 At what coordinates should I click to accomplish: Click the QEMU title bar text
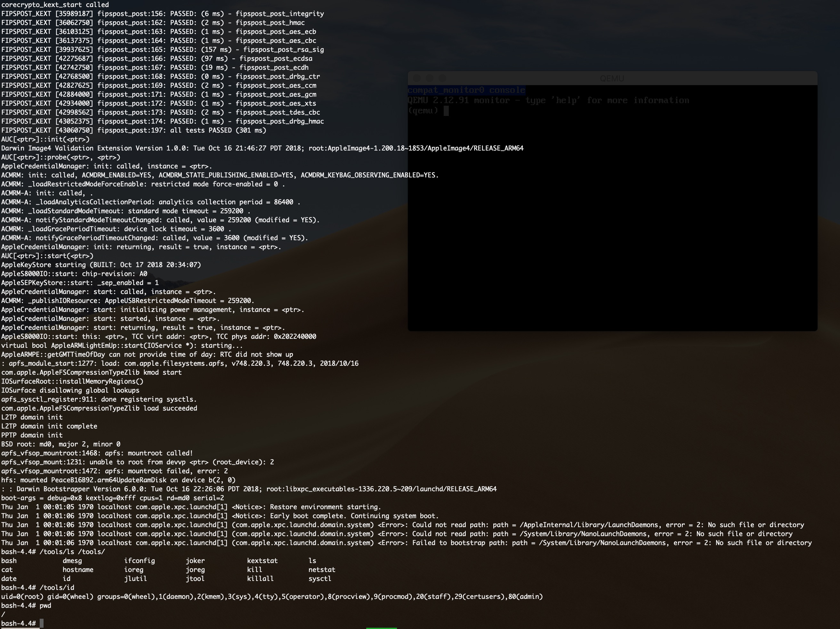pyautogui.click(x=613, y=78)
